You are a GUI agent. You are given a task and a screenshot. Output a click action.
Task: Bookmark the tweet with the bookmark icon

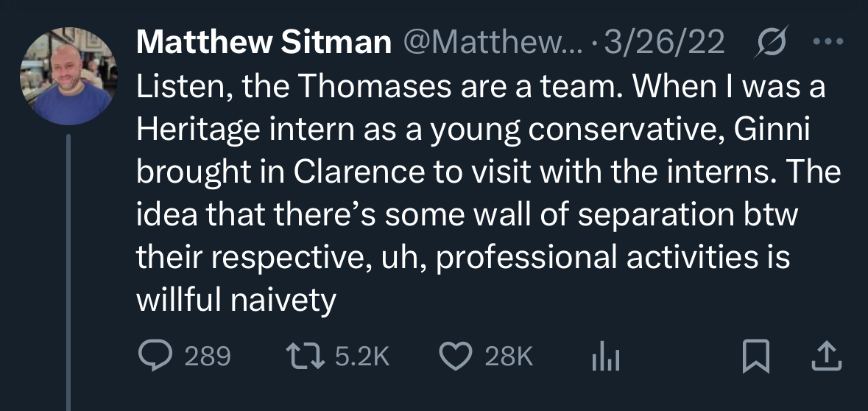tap(755, 358)
